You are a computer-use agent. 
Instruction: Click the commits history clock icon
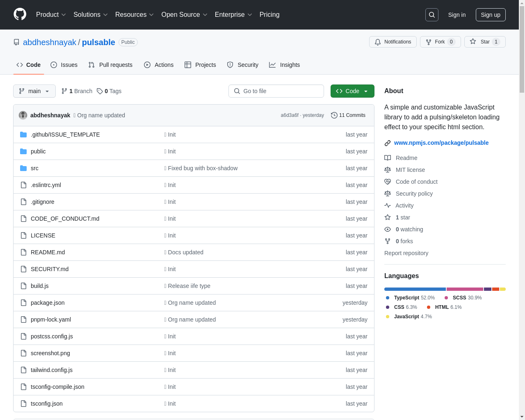(334, 115)
